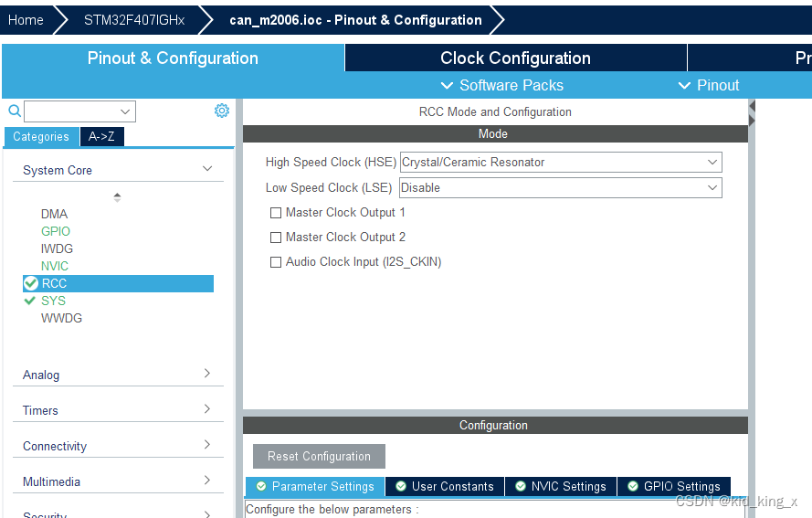Viewport: 812px width, 518px height.
Task: Switch to the A->Z tab
Action: (x=102, y=137)
